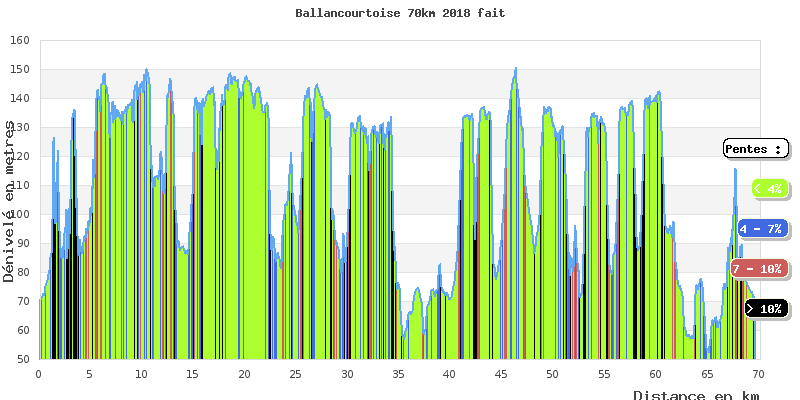The width and height of the screenshot is (800, 400).
Task: Choose the black '> 10%' legend swatch
Action: point(766,308)
